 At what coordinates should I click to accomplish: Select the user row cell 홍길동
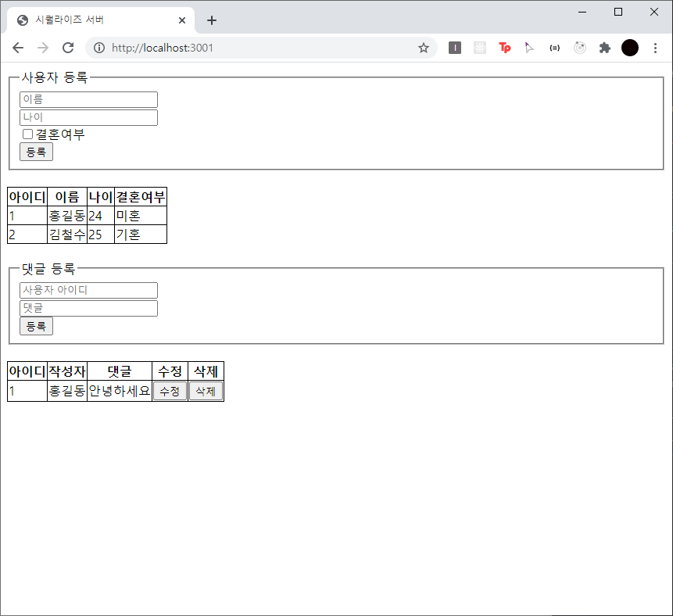click(x=67, y=216)
